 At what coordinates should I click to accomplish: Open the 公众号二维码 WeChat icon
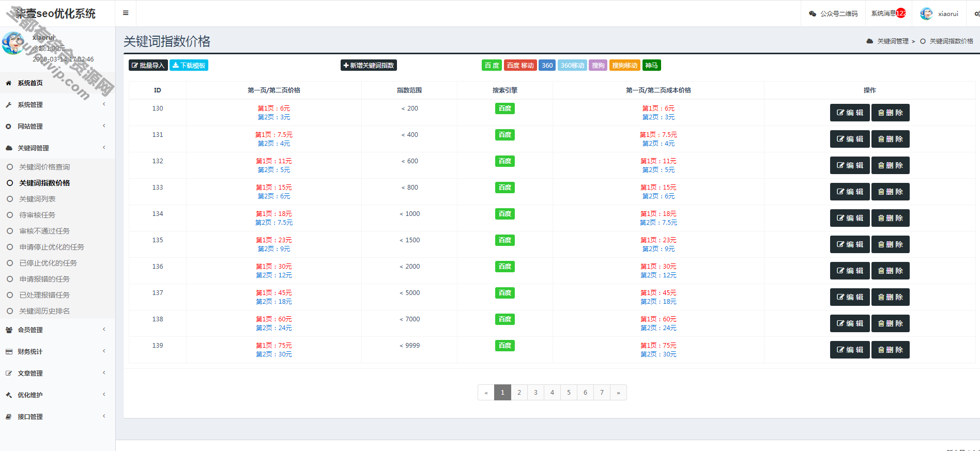(813, 14)
